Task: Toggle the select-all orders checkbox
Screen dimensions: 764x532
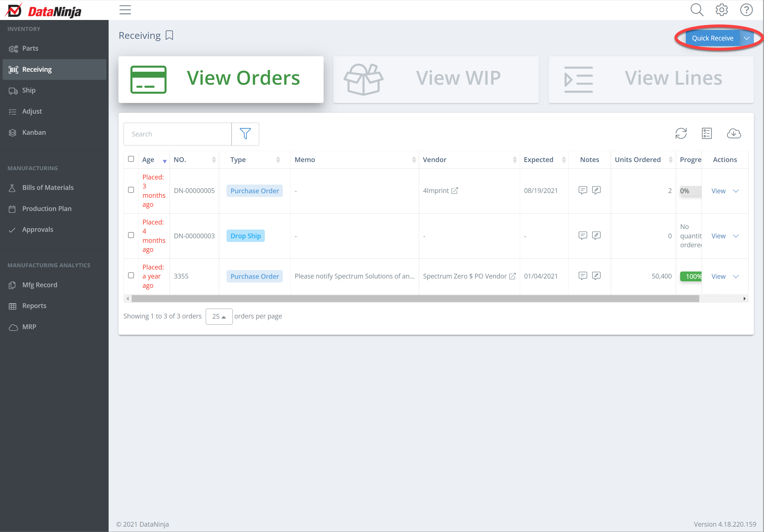Action: coord(131,159)
